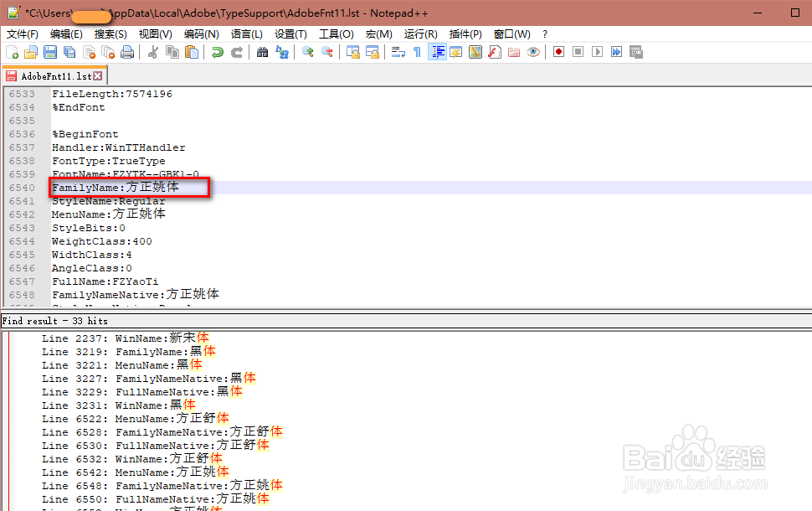
Task: Open the ? help menu
Action: click(545, 34)
